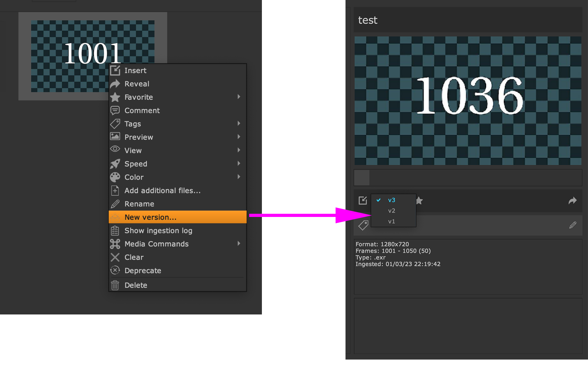
Task: Click the star favorite icon in details panel
Action: tap(420, 200)
